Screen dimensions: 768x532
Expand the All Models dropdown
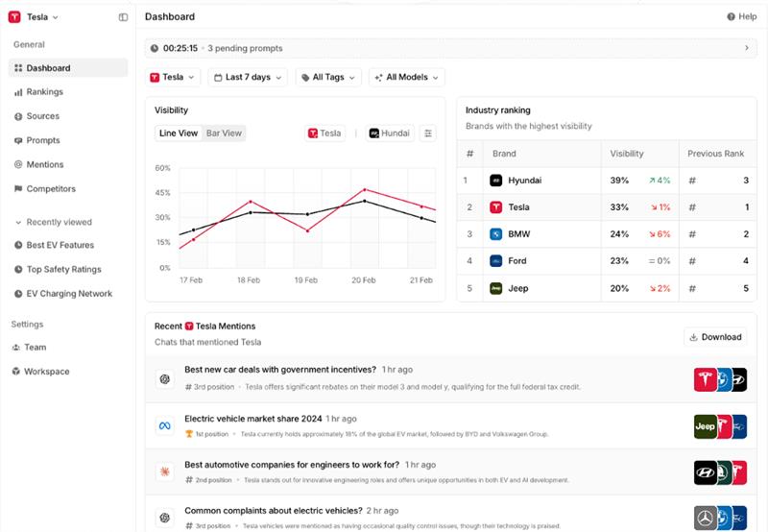pyautogui.click(x=407, y=77)
